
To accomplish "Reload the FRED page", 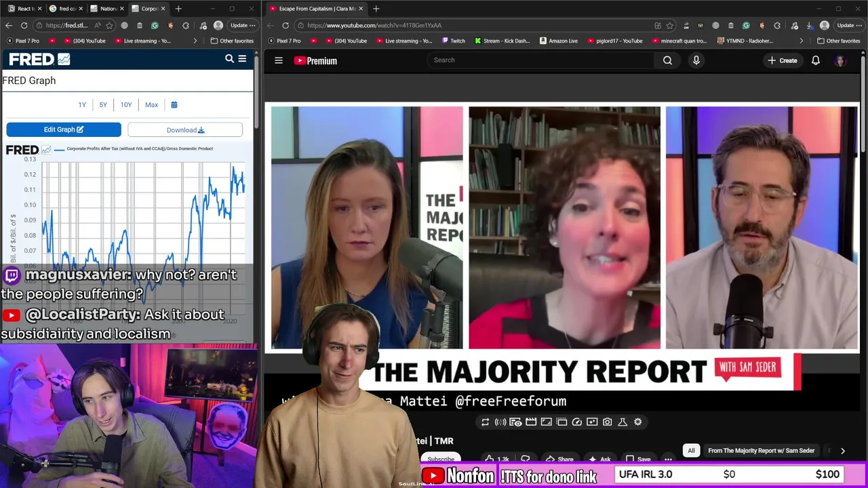I will pos(24,25).
